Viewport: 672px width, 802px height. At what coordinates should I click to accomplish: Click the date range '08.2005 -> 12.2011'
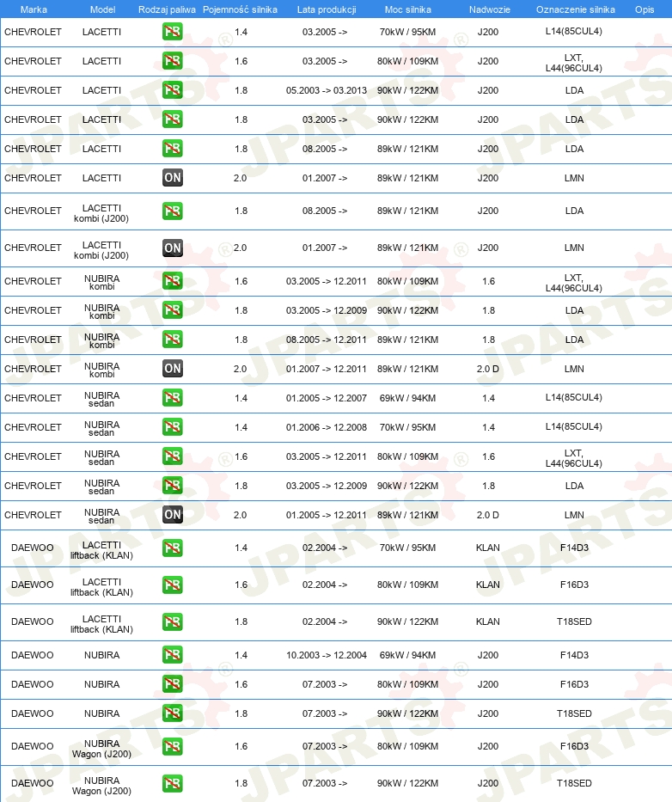(327, 340)
